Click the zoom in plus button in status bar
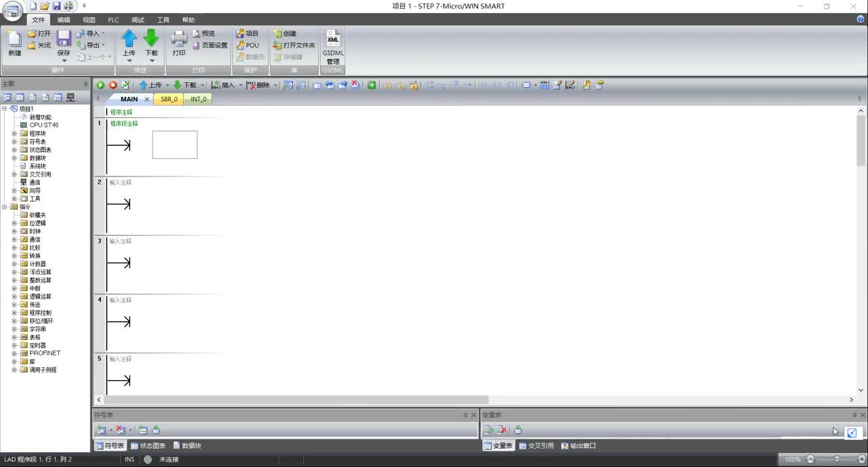This screenshot has width=868, height=467. pos(863,460)
